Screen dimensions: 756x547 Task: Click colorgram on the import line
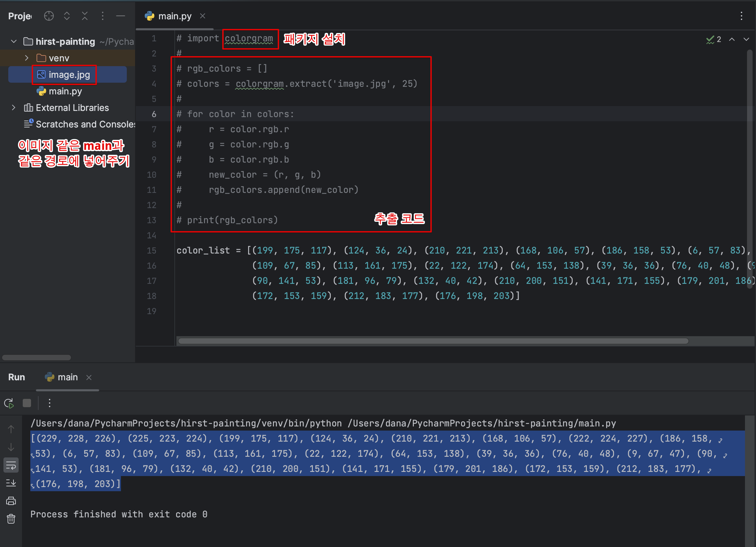pyautogui.click(x=249, y=39)
